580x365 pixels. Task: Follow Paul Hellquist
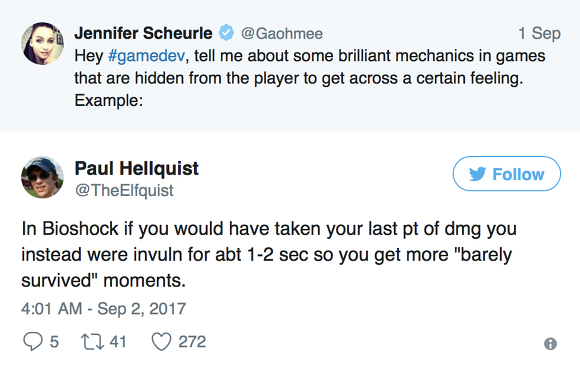(506, 173)
